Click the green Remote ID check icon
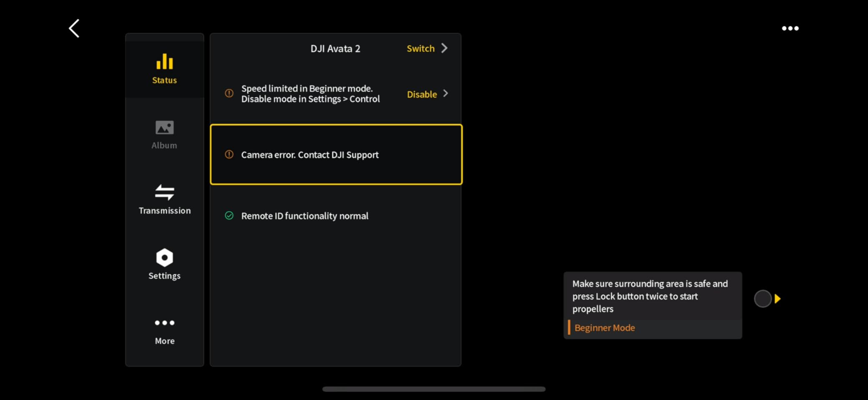 coord(229,215)
